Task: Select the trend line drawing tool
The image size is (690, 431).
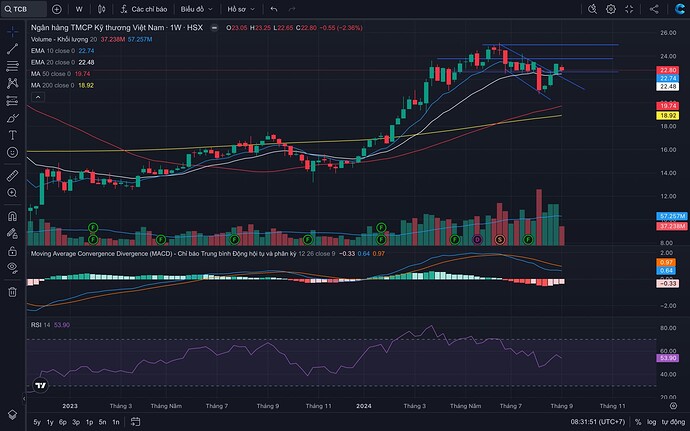Action: (12, 49)
